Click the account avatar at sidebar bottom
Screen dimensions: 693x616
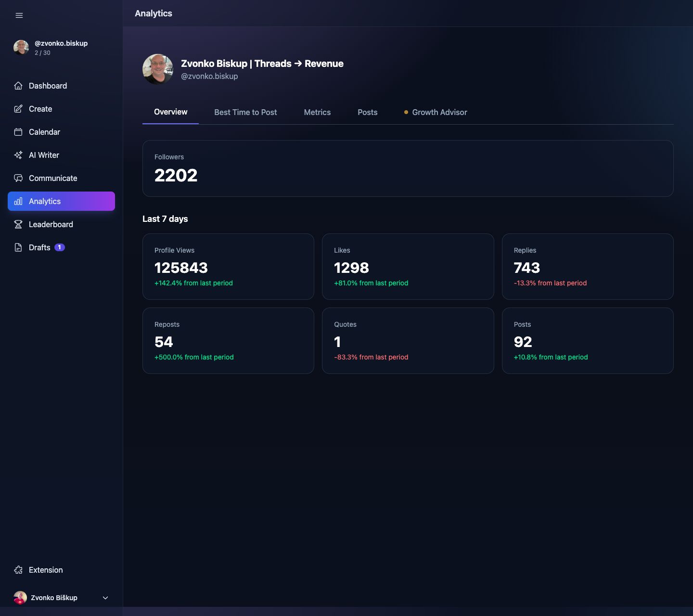click(20, 598)
